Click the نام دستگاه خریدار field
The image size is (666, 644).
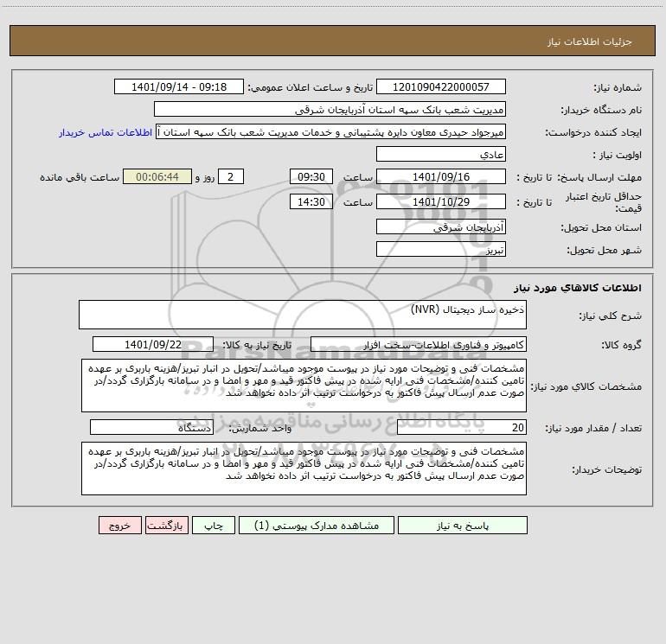pyautogui.click(x=330, y=109)
